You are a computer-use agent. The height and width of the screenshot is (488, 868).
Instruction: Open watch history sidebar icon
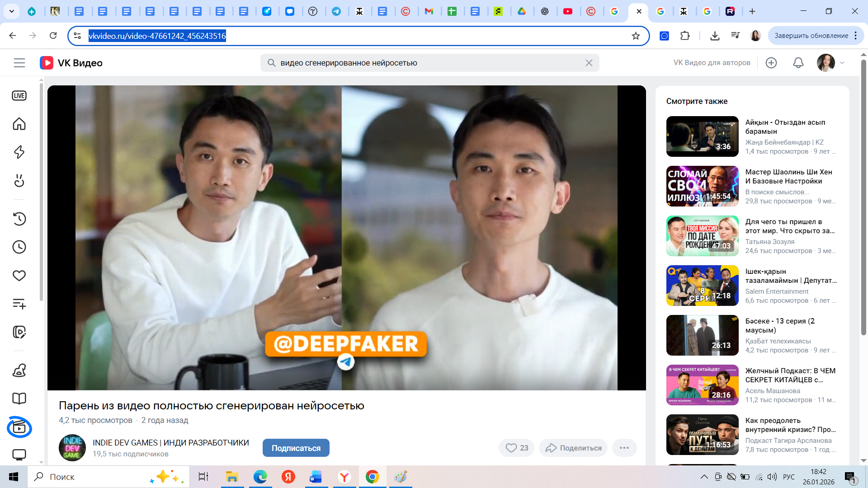tap(19, 219)
